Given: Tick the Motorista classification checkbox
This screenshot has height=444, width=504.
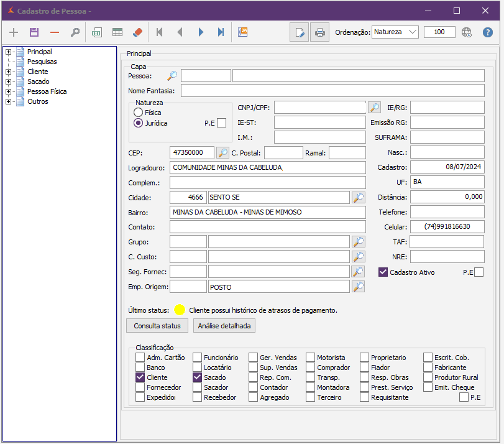Looking at the screenshot, I should point(310,358).
